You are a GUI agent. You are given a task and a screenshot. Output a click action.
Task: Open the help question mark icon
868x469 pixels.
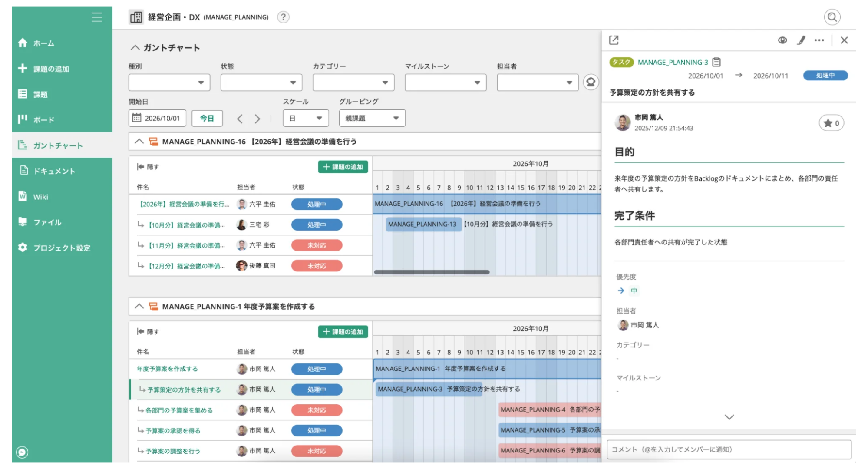click(x=283, y=17)
